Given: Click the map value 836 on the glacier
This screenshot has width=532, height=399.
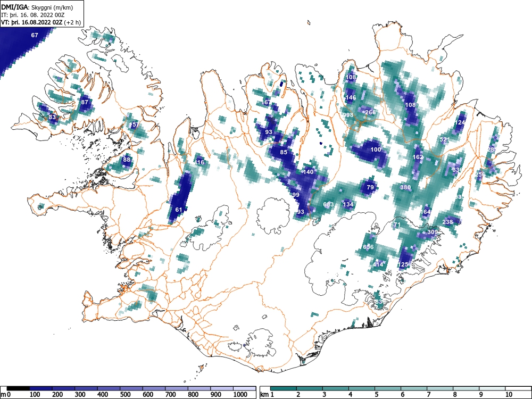Looking at the screenshot, I should click(380, 302).
